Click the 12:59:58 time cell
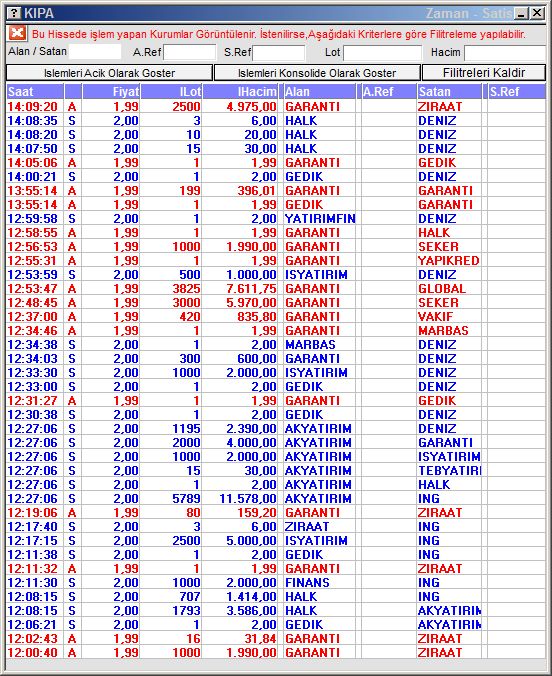The image size is (552, 676). 33,219
